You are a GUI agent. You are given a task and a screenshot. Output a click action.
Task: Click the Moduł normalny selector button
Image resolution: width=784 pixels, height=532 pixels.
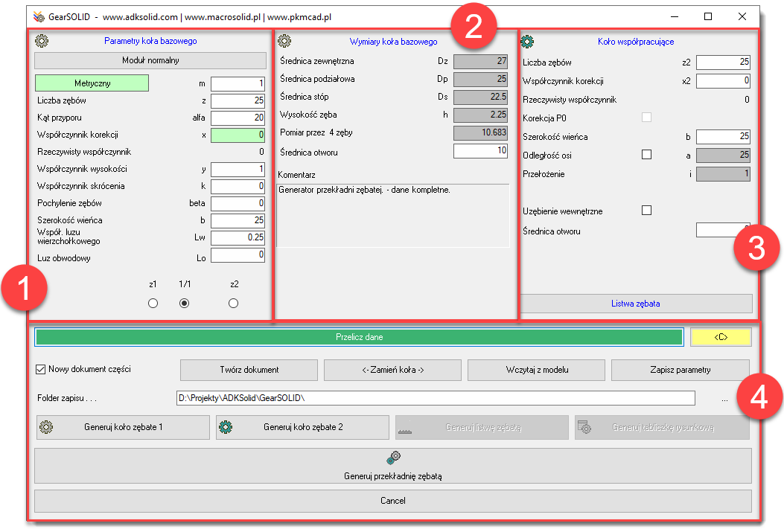150,60
